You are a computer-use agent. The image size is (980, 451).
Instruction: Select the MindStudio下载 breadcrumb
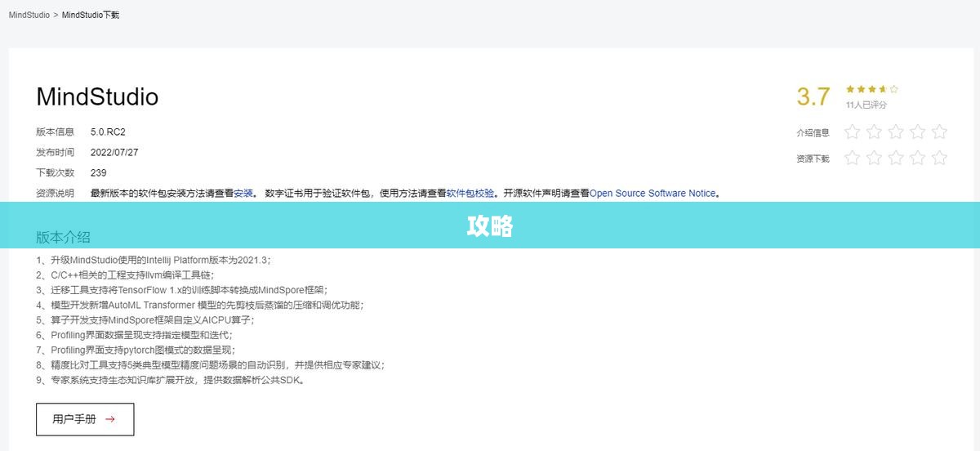pos(91,15)
